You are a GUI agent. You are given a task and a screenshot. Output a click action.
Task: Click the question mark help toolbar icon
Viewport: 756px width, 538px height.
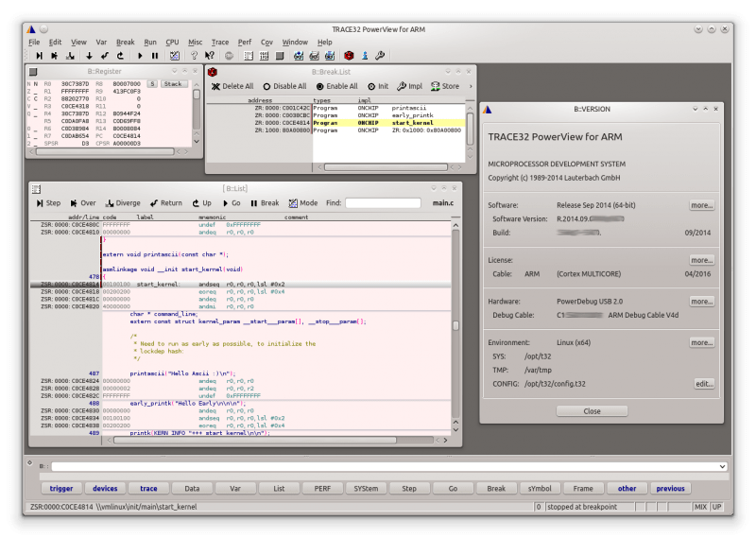[194, 56]
